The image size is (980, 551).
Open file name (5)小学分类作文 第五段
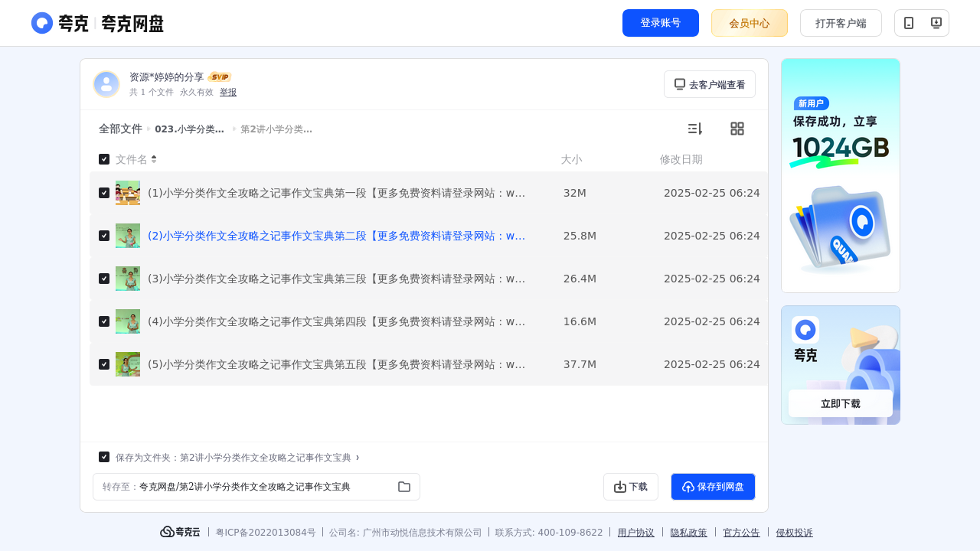coord(336,364)
